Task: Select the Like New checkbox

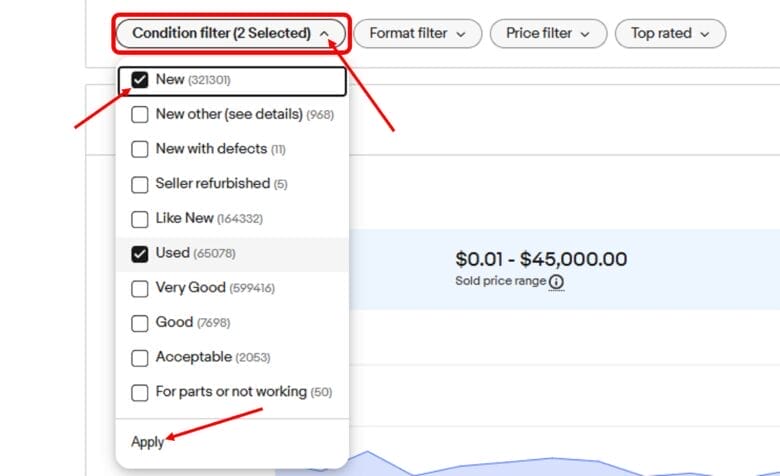Action: tap(140, 219)
